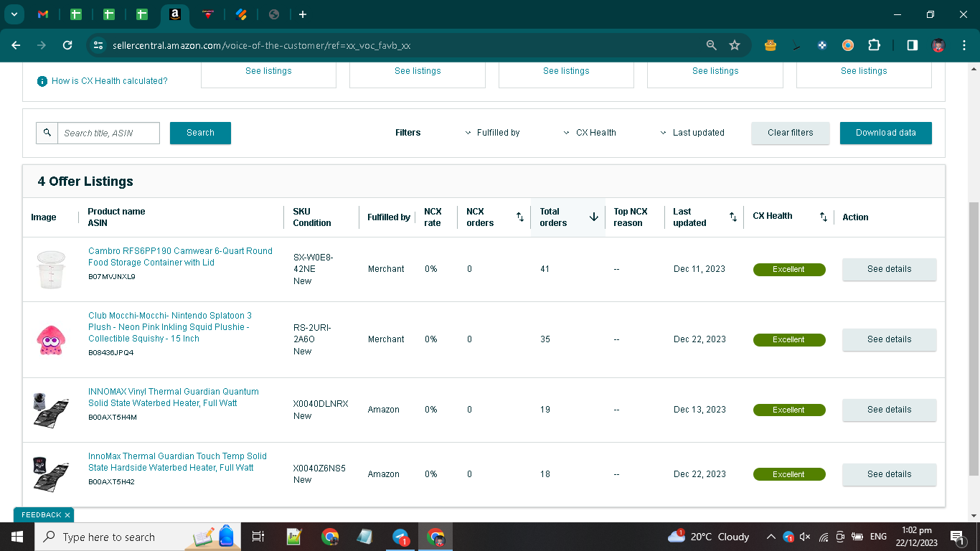
Task: Click total orders value 41
Action: click(x=545, y=269)
